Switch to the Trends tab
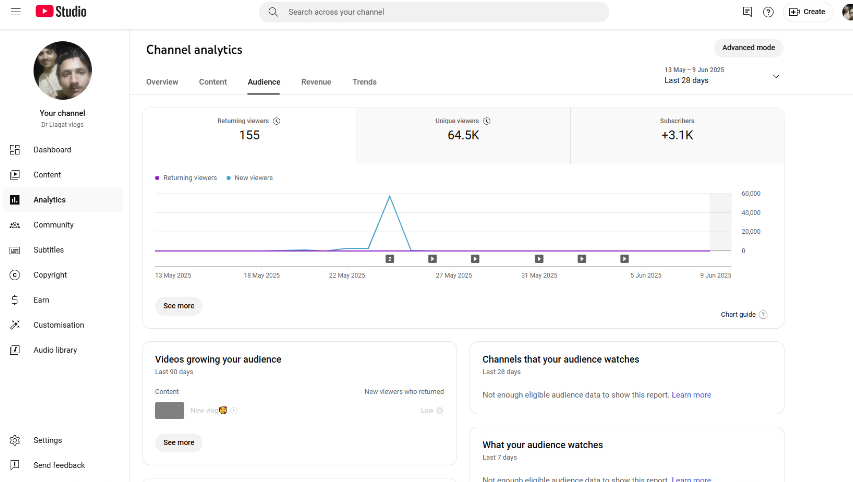The image size is (853, 482). tap(364, 82)
